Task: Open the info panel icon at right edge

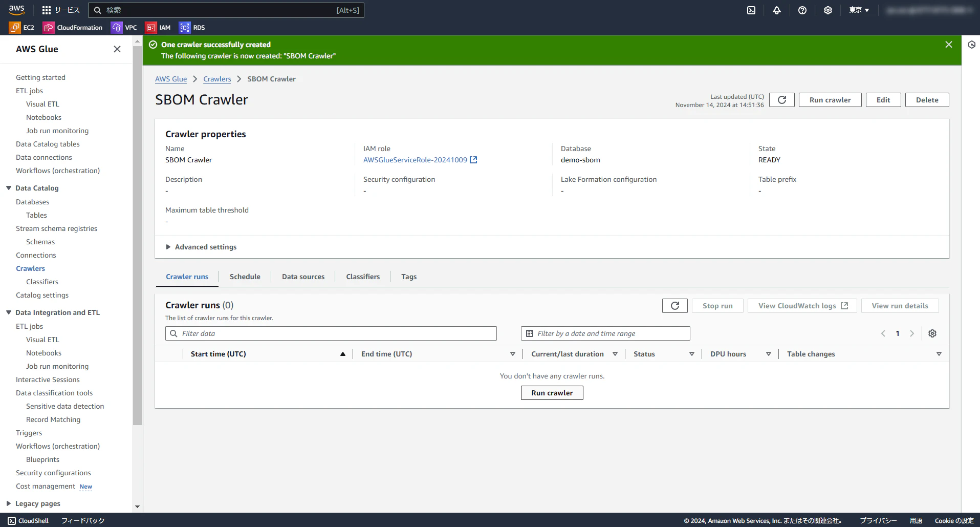Action: pyautogui.click(x=971, y=45)
